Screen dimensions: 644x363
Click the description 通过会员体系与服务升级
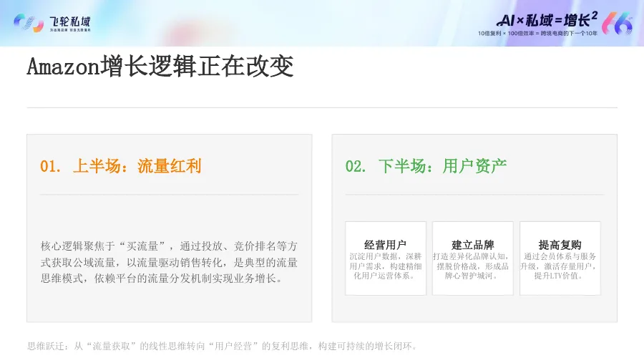click(x=560, y=266)
